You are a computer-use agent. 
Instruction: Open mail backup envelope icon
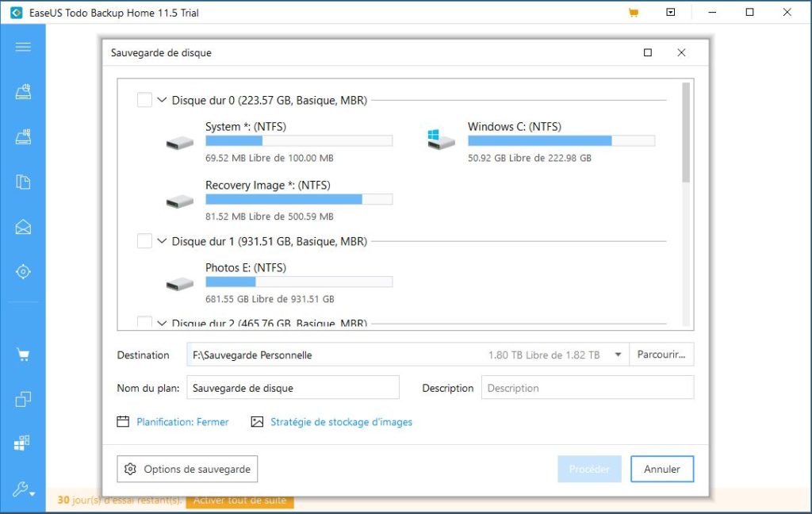pos(23,227)
